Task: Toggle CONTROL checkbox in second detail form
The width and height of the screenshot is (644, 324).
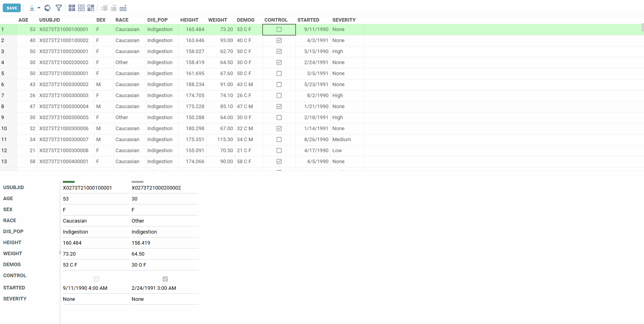Action: [x=165, y=279]
